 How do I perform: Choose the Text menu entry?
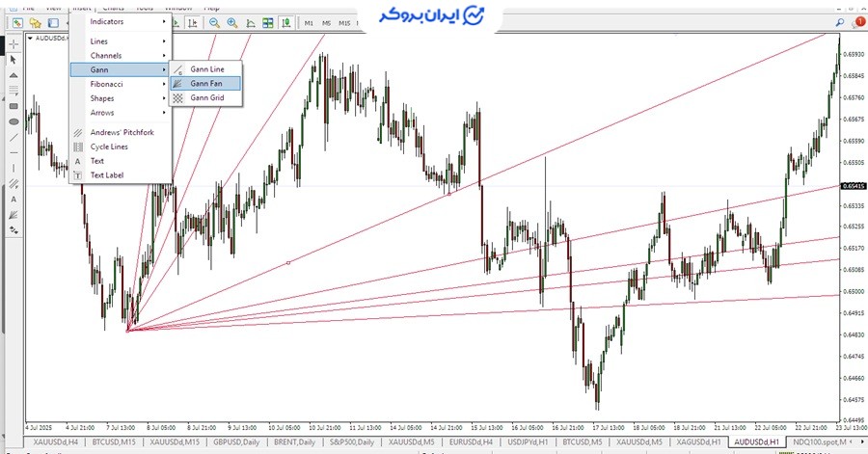[121, 161]
